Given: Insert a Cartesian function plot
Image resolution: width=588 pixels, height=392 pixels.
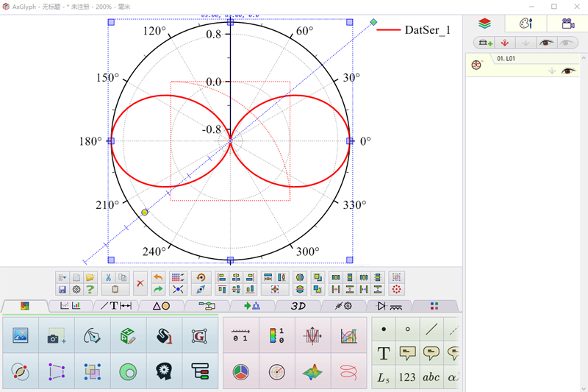Looking at the screenshot, I should point(312,335).
